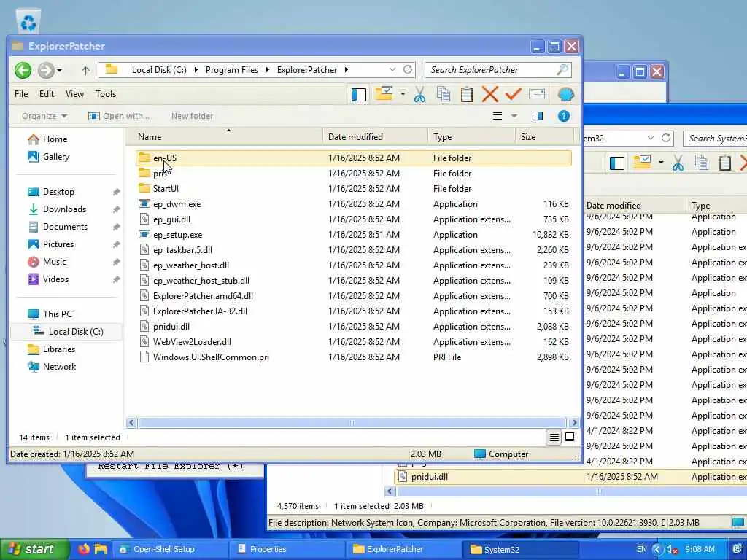Switch to System32 taskbar button
The width and height of the screenshot is (747, 560).
click(521, 550)
